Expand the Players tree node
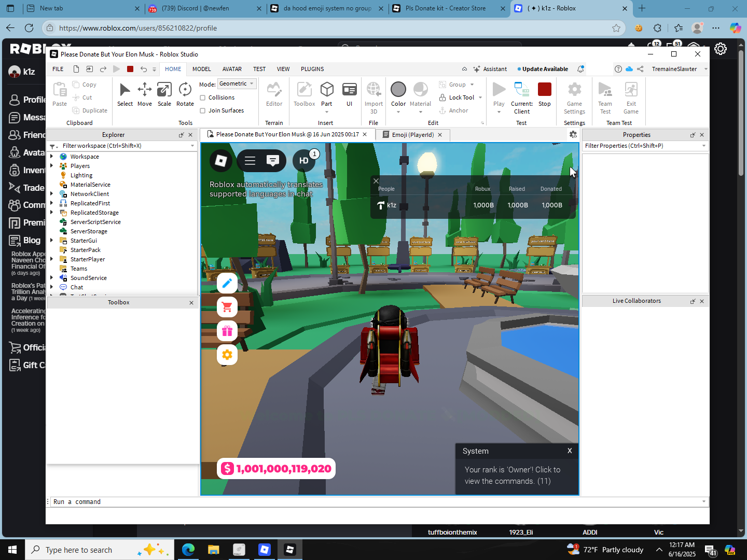This screenshot has width=747, height=560. [52, 166]
